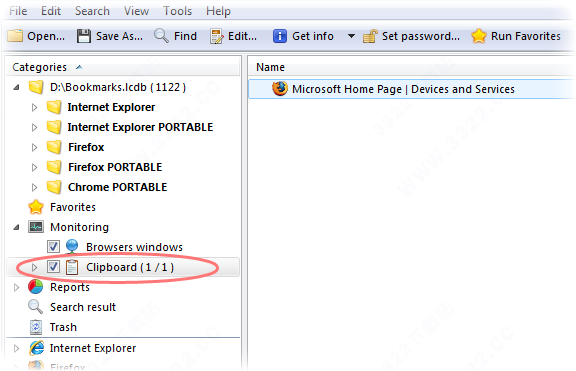Click the Save As floppy disk icon

tap(84, 36)
